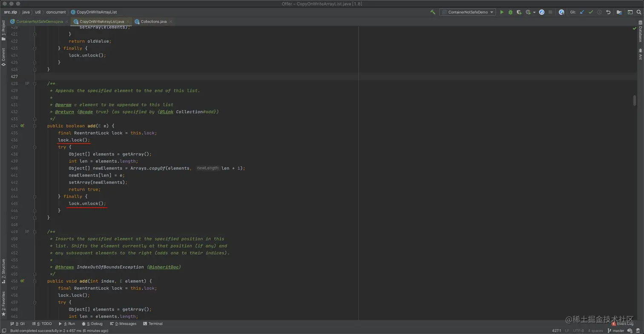
Task: Click the Git update project blue arrow
Action: pyautogui.click(x=582, y=12)
